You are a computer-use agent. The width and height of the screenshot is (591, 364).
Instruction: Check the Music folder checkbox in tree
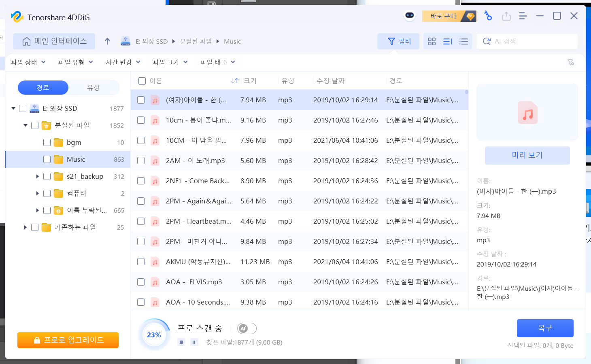[47, 159]
